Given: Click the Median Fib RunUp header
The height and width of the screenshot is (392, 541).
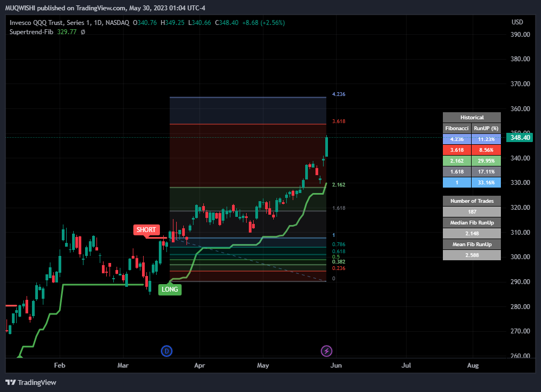Looking at the screenshot, I should pos(472,223).
